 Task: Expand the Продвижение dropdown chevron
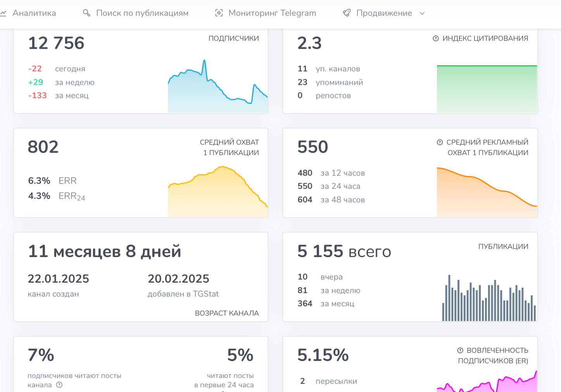(421, 13)
